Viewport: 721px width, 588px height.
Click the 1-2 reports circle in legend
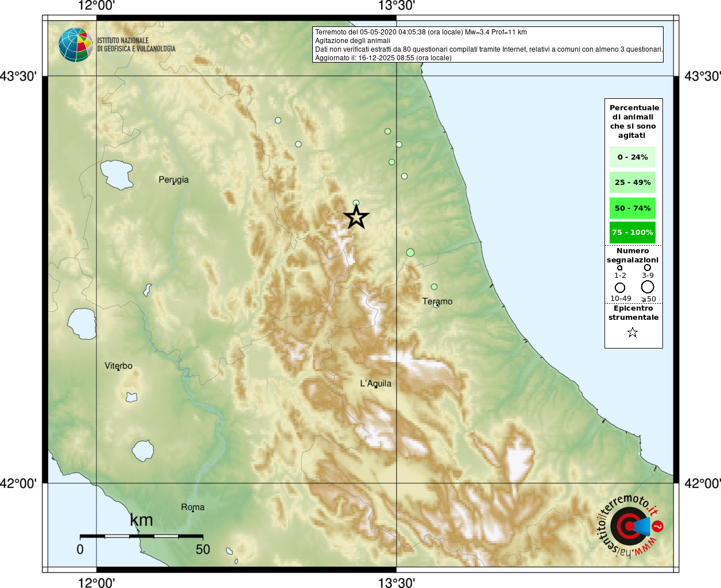coord(619,268)
